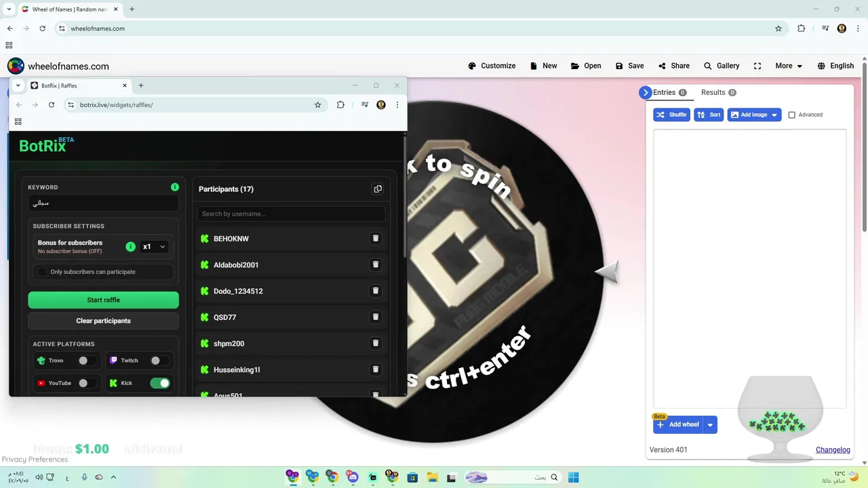Bookmark the wheelofnames.com page with the star
The width and height of the screenshot is (868, 488).
(x=778, y=28)
